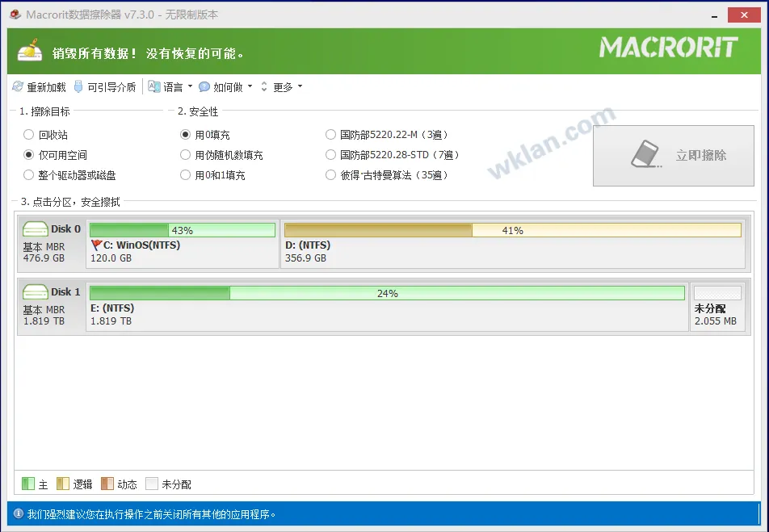Select the Recycle Bin (回收站) radio option
Screen dimensions: 769x532
(x=28, y=134)
